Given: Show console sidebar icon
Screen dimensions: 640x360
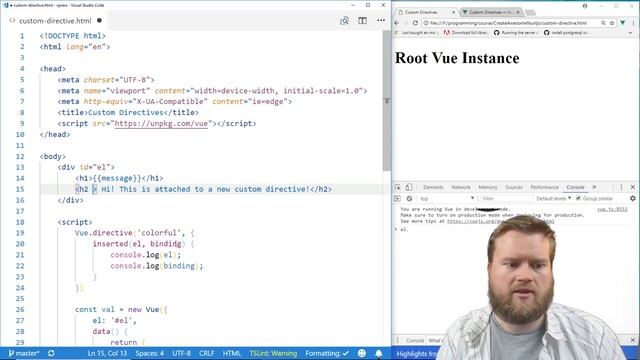Looking at the screenshot, I should pyautogui.click(x=398, y=198).
